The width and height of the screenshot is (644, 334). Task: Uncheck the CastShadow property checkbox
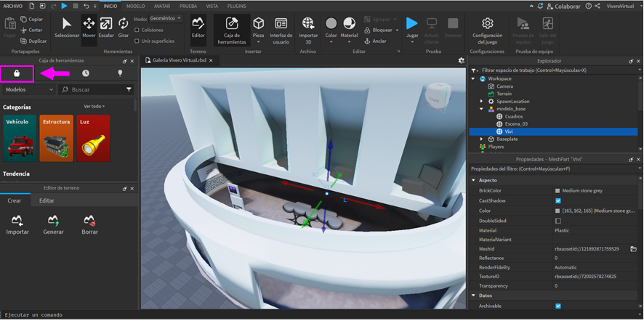[x=558, y=200]
